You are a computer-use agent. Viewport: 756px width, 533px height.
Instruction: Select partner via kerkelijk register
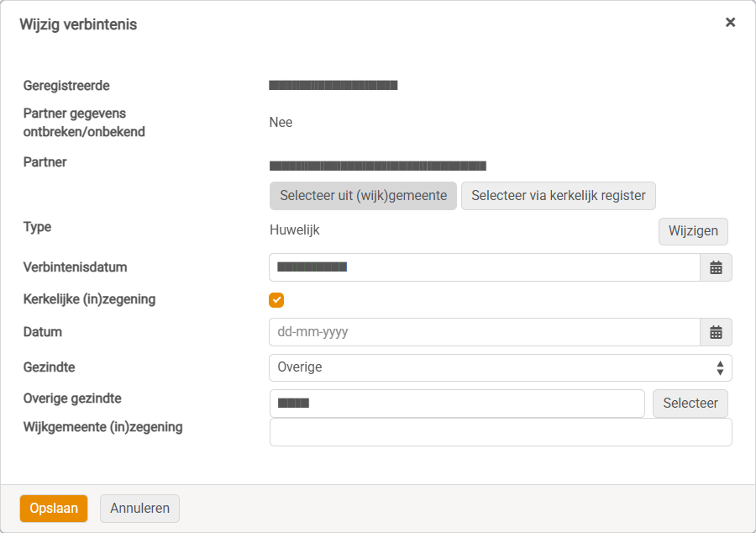tap(559, 196)
